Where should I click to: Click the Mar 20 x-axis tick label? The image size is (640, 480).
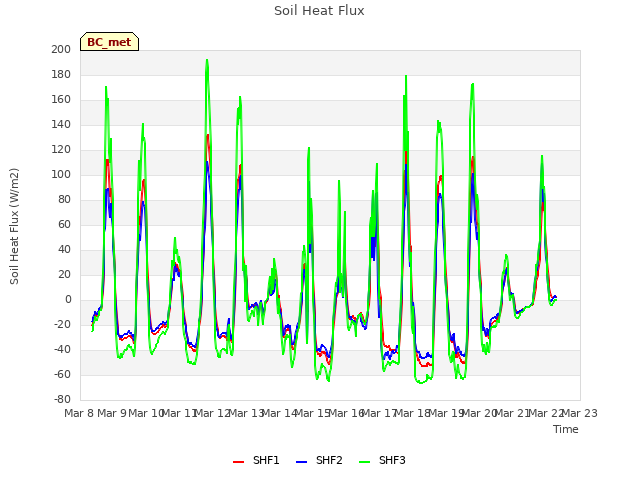tap(480, 413)
